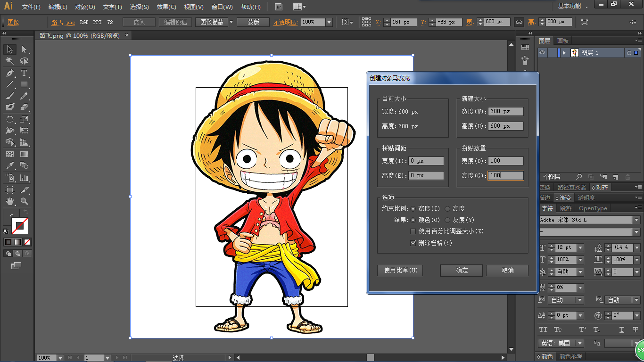
Task: Pick the Hand tool
Action: [10, 201]
